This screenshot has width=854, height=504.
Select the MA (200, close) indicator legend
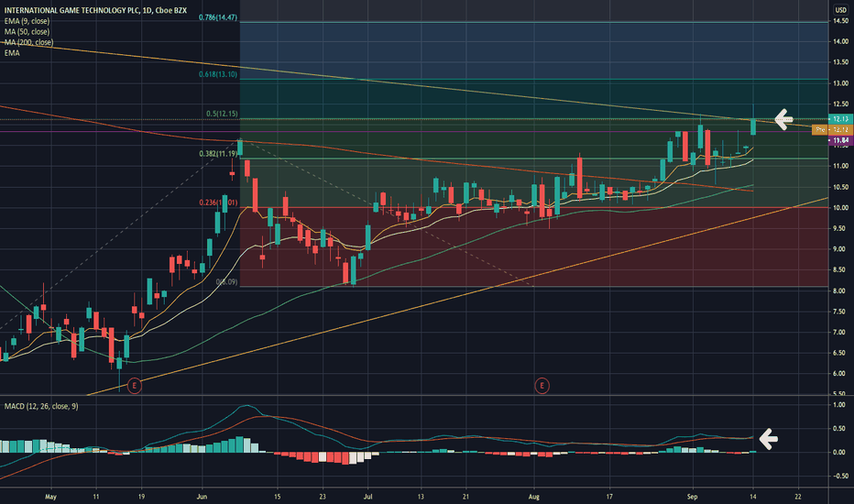[29, 42]
